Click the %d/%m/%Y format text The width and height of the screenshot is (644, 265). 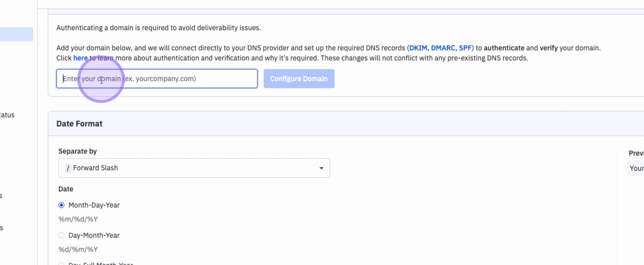(78, 249)
